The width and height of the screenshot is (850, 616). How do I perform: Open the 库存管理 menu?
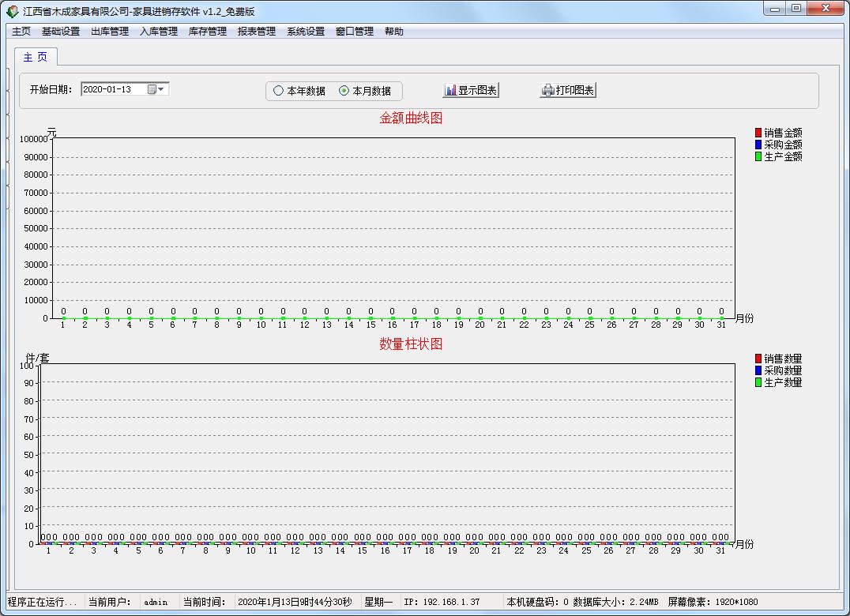click(208, 32)
